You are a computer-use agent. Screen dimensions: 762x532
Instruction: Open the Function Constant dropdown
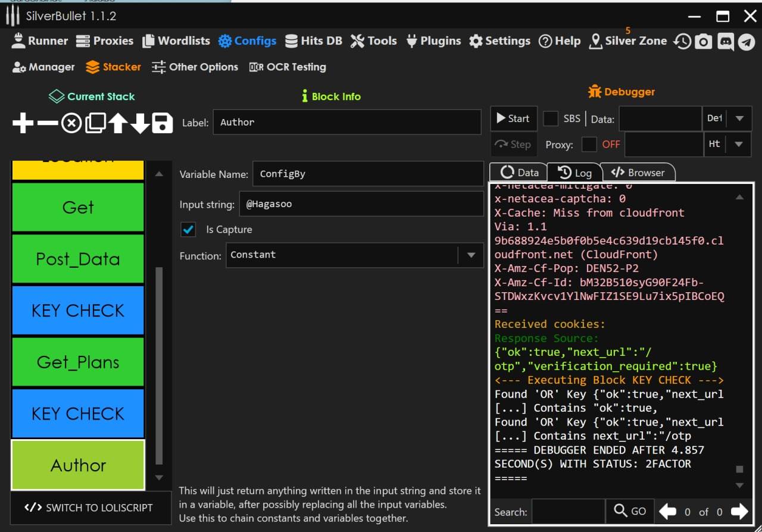pos(471,255)
